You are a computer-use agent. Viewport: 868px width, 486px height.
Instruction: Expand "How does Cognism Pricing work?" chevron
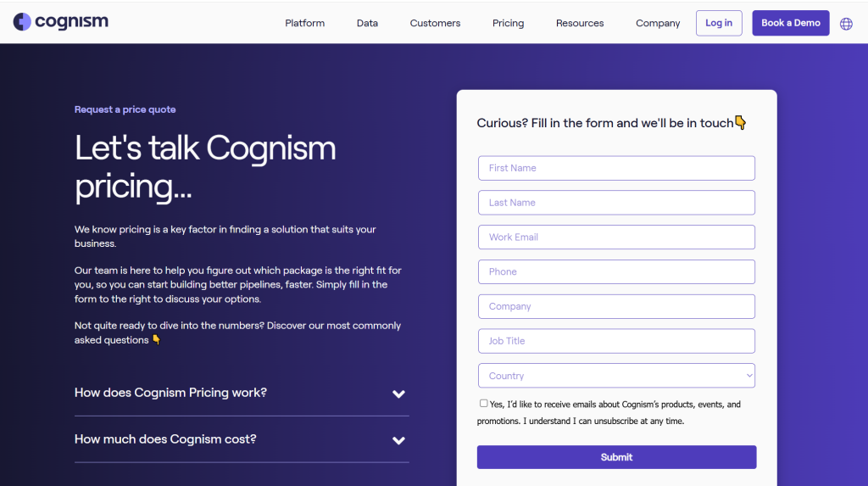point(398,394)
